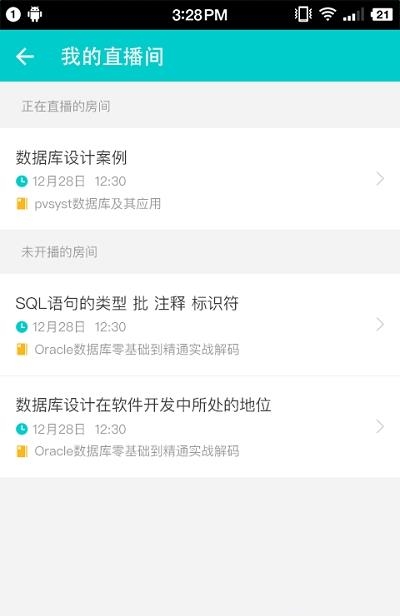Click book icon under SQL语句的类型 entry
Screen dimensions: 400x616
(x=22, y=349)
